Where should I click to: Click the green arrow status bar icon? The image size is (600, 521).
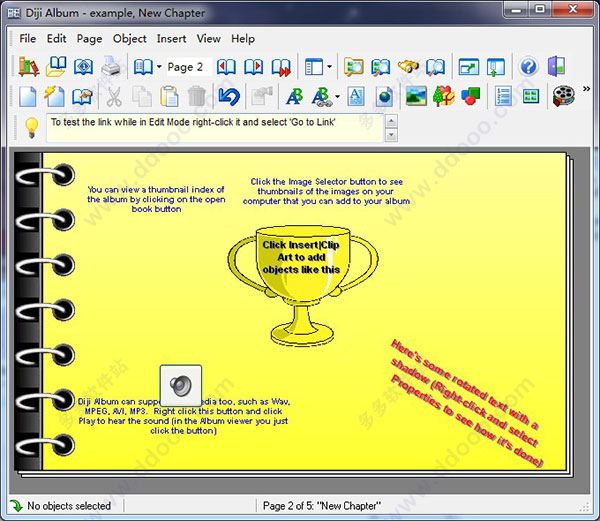[x=16, y=506]
